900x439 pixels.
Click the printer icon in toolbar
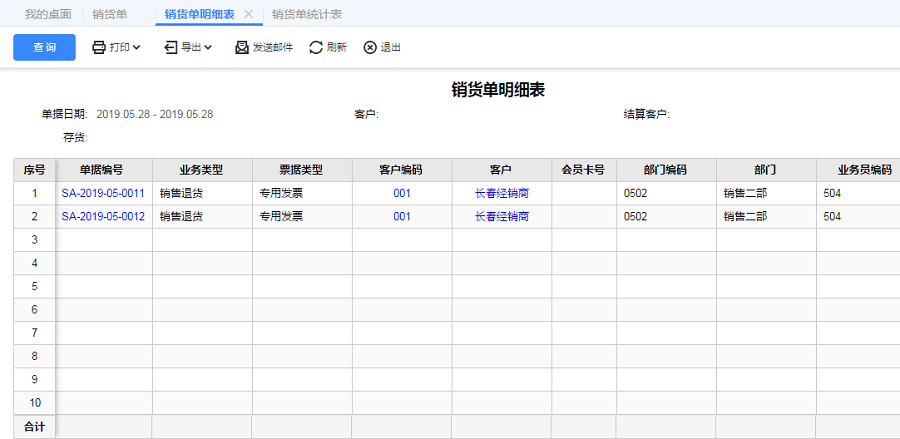[99, 47]
